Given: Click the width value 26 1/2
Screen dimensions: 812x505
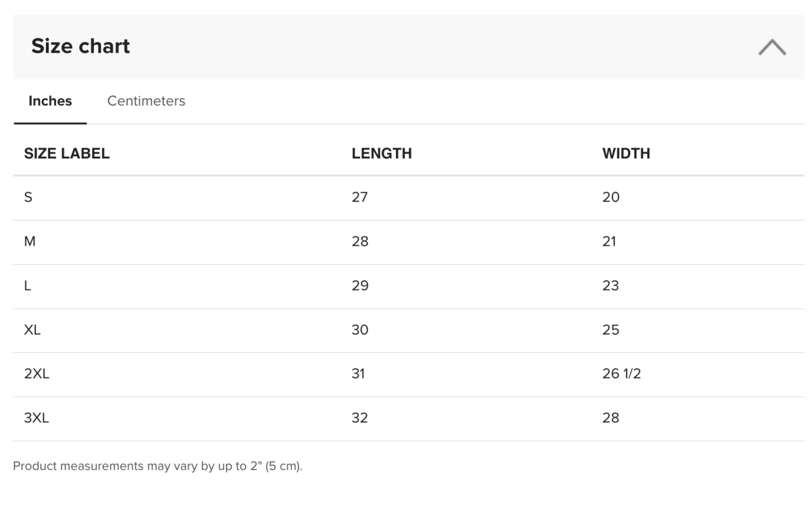Looking at the screenshot, I should [622, 374].
